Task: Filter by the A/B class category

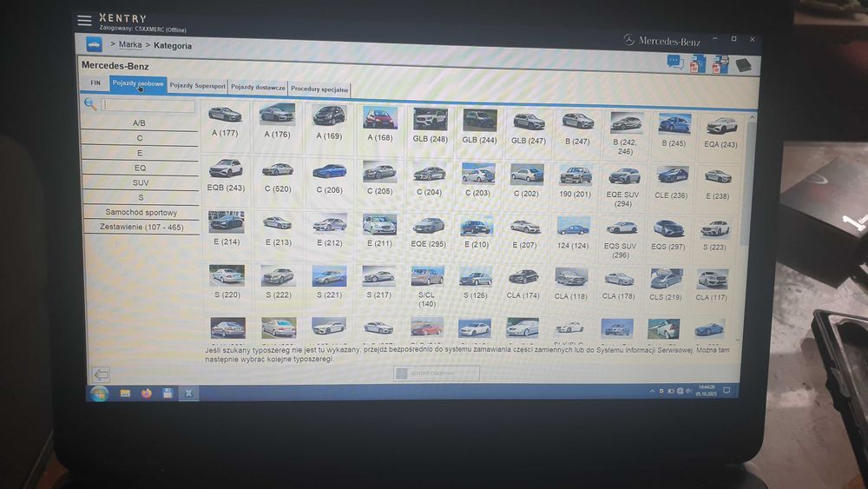Action: tap(139, 123)
